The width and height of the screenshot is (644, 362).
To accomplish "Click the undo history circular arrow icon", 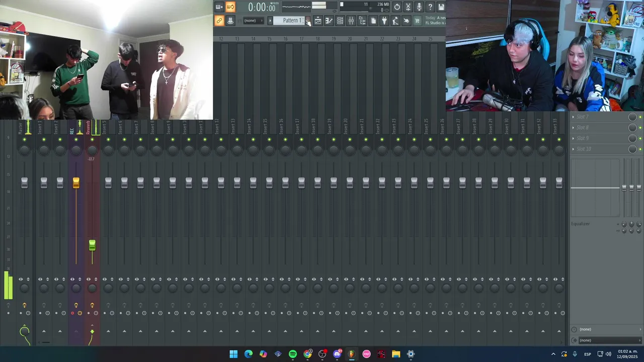I will click(x=397, y=7).
